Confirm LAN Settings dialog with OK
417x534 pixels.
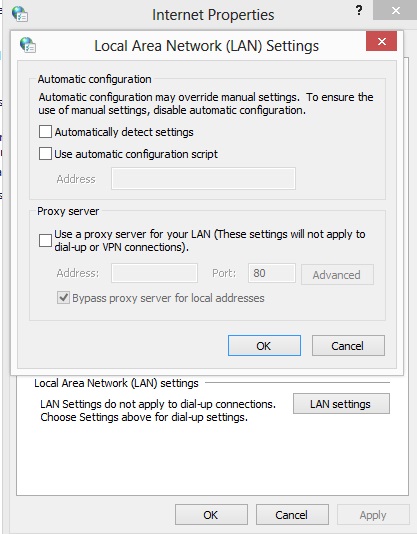pyautogui.click(x=264, y=346)
